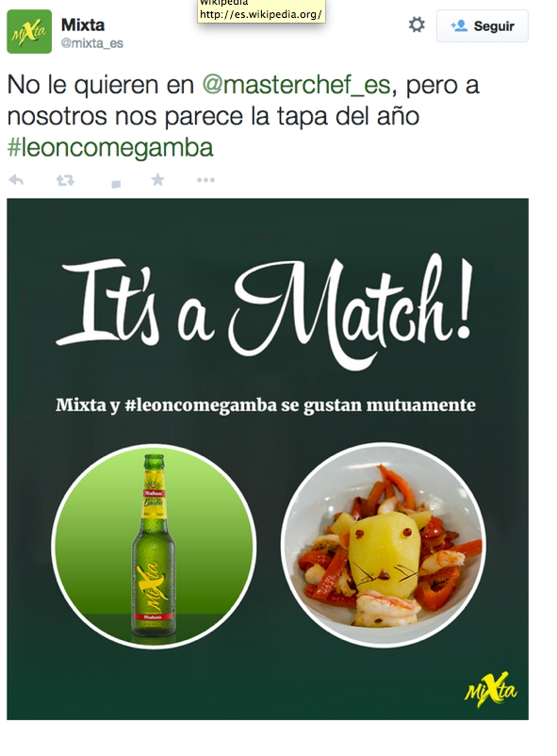
Task: Favorite the tweet with the star icon
Action: (x=157, y=180)
